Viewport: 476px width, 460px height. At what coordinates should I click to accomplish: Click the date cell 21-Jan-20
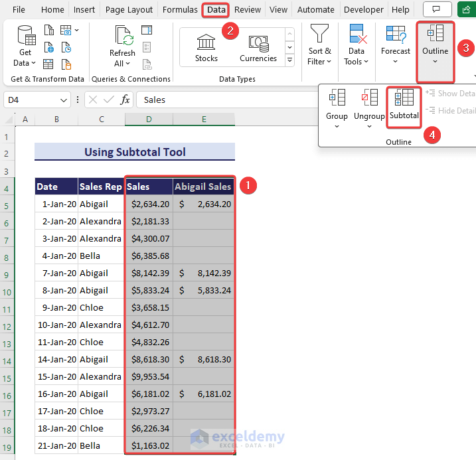tap(56, 446)
